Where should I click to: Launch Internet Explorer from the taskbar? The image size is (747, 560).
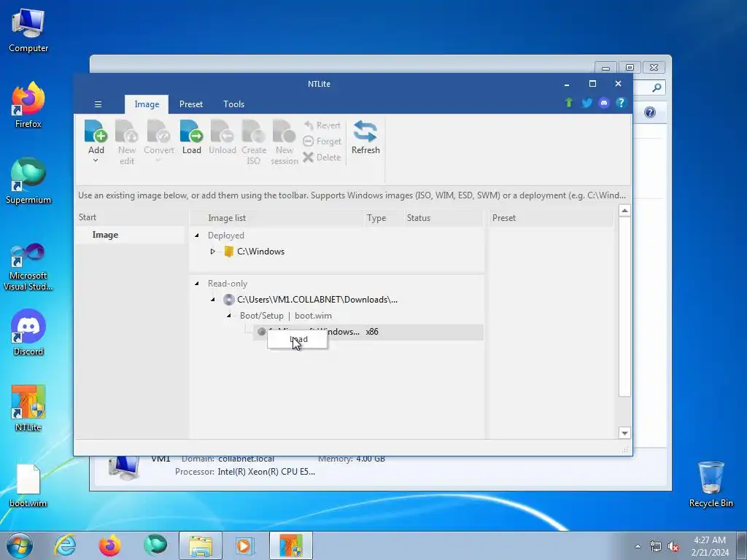[x=65, y=545]
